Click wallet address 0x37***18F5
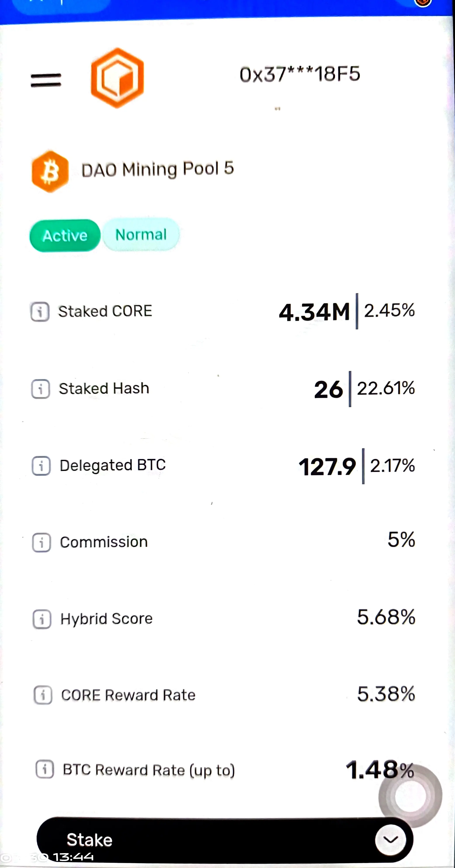The height and width of the screenshot is (868, 455). [300, 74]
